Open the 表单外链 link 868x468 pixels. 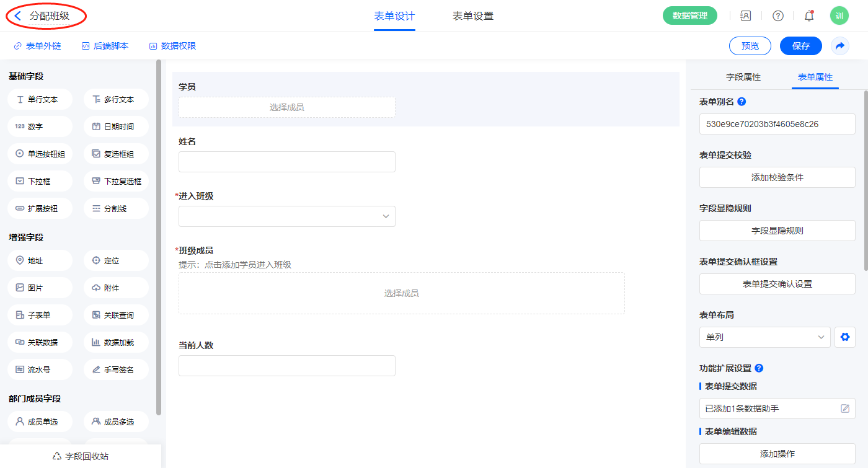tap(38, 46)
